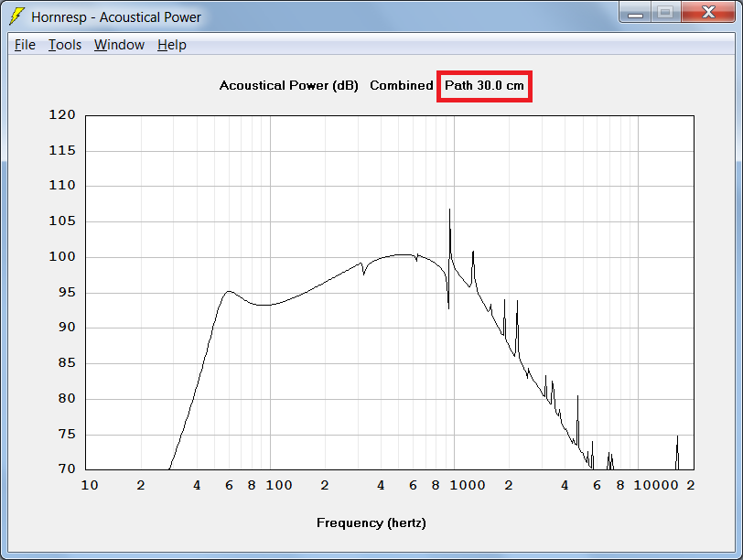This screenshot has height=560, width=743.
Task: Minimize the Hornresp window
Action: (x=635, y=12)
